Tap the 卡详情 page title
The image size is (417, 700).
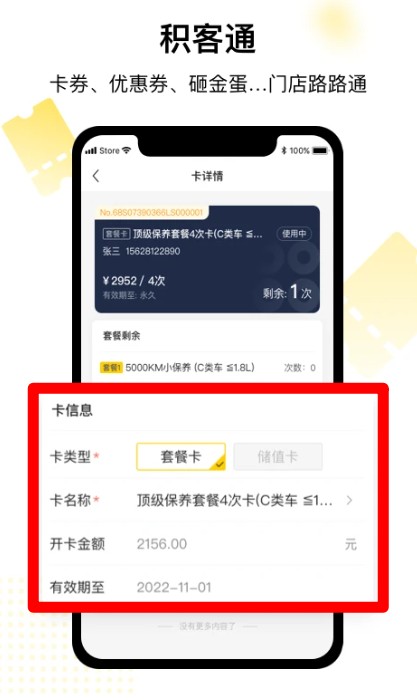(207, 176)
